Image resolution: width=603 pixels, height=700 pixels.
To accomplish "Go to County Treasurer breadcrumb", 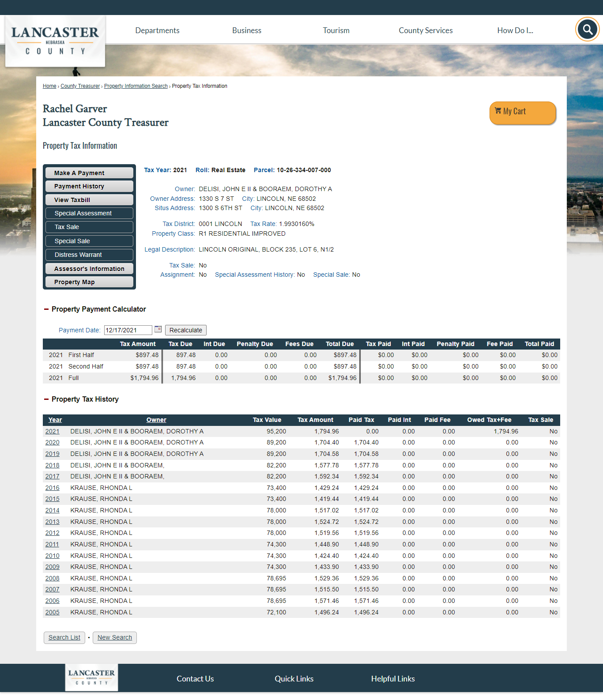I will [x=80, y=86].
